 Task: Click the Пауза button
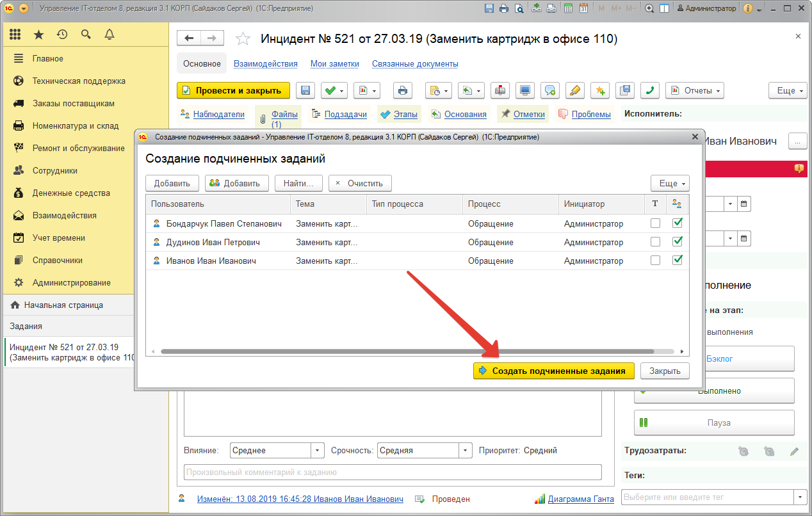click(714, 423)
